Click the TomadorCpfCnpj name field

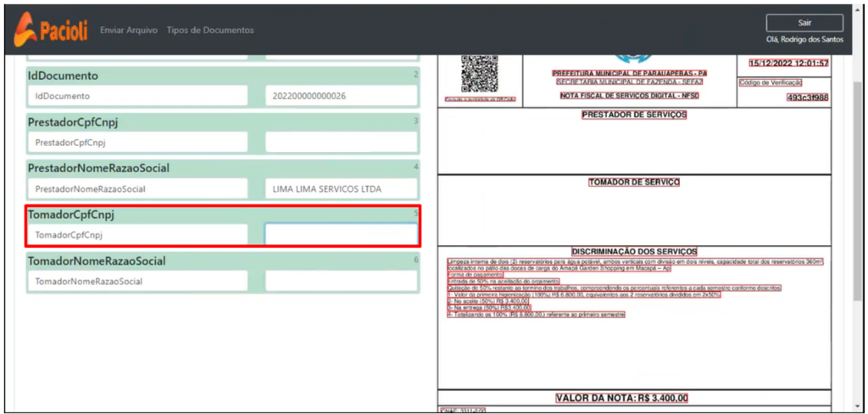(137, 234)
